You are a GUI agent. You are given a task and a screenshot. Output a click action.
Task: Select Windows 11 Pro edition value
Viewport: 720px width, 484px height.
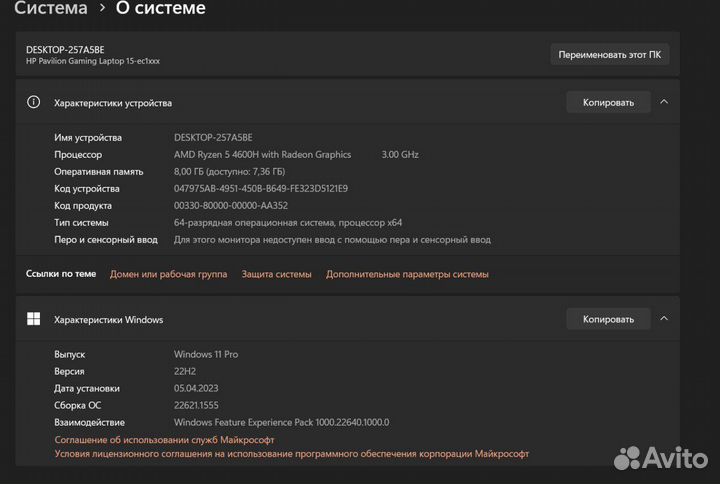206,355
